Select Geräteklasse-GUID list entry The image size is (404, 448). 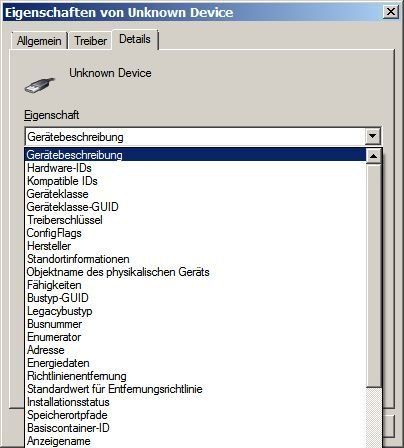tap(195, 207)
